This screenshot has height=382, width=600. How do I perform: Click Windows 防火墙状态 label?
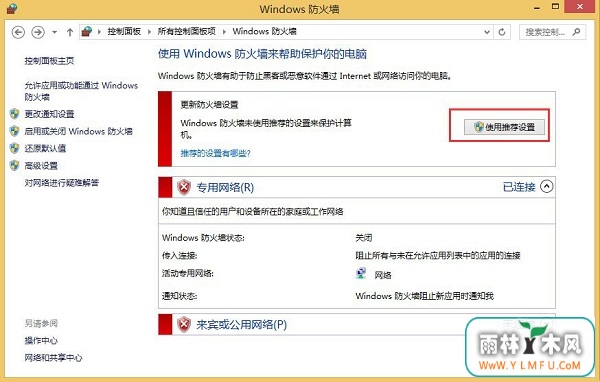tap(203, 238)
